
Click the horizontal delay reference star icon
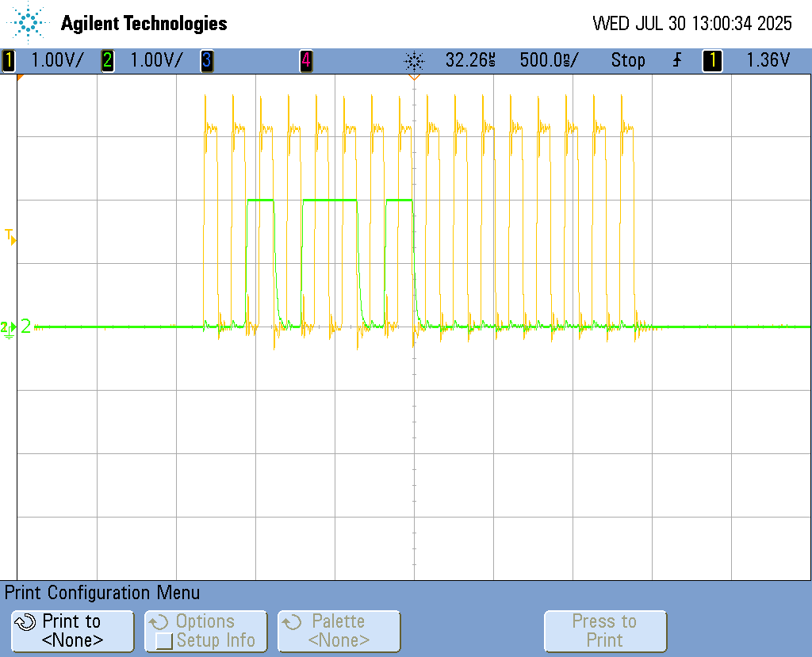tap(414, 61)
